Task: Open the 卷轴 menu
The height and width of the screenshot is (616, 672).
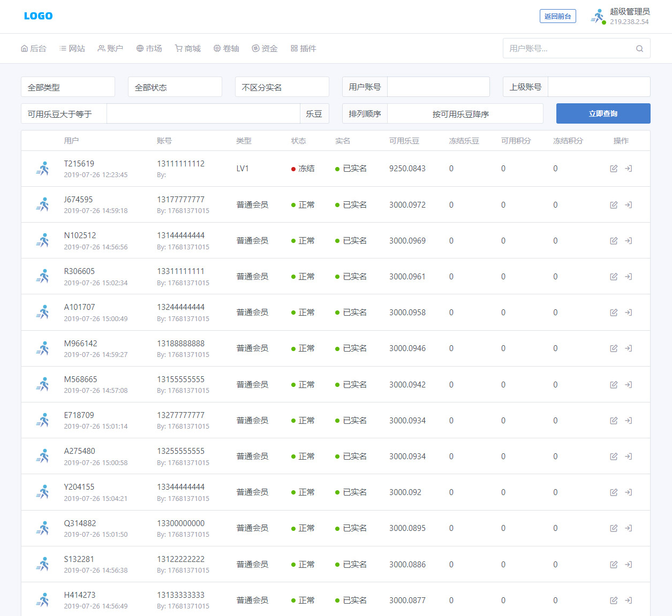Action: pyautogui.click(x=226, y=49)
